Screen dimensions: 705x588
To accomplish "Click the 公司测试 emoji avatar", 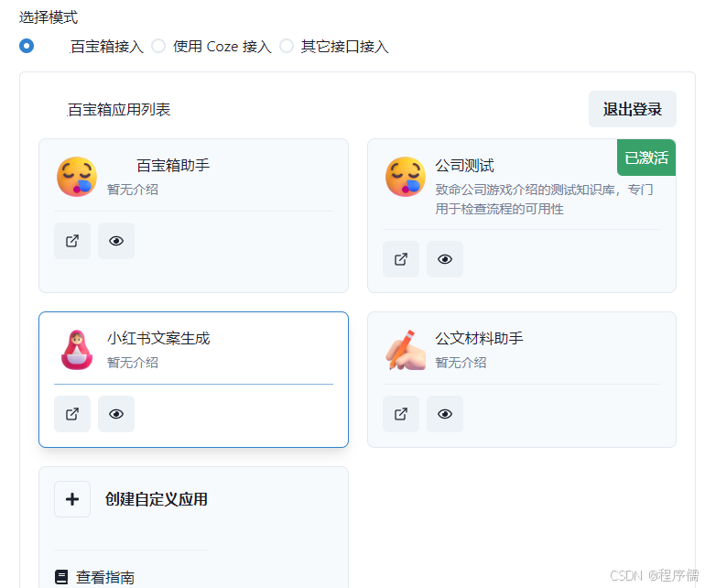I will point(406,177).
